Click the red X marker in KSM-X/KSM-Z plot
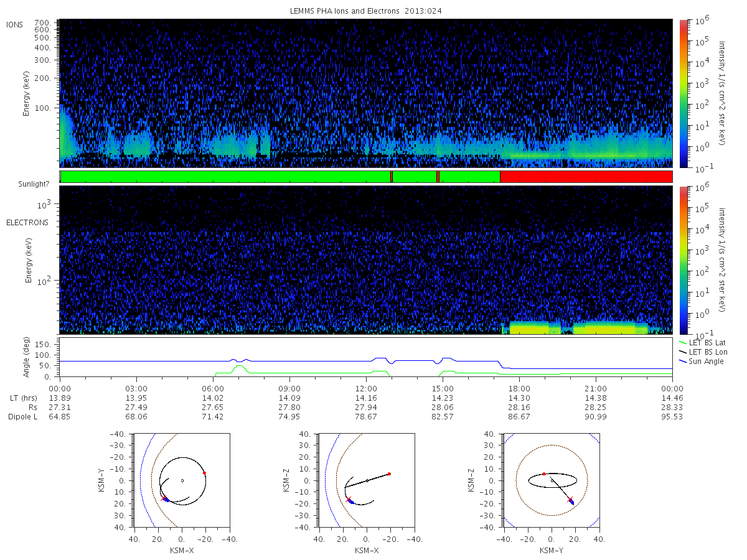 click(349, 499)
